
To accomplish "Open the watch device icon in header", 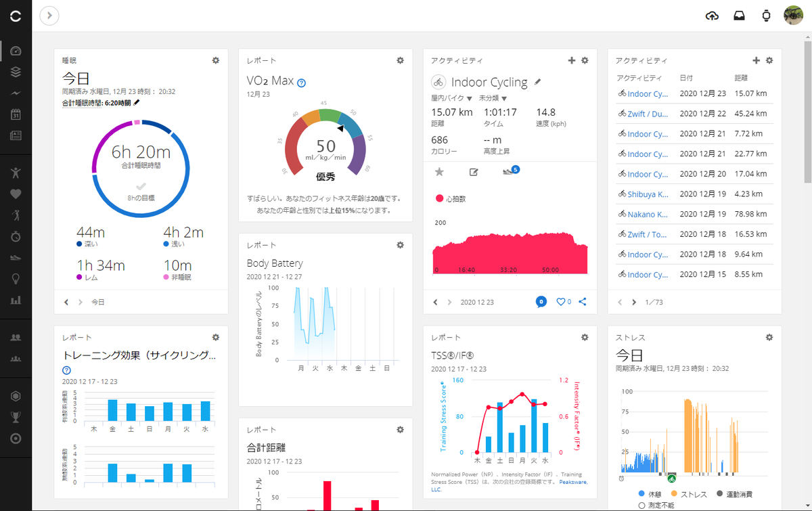I will pos(767,16).
